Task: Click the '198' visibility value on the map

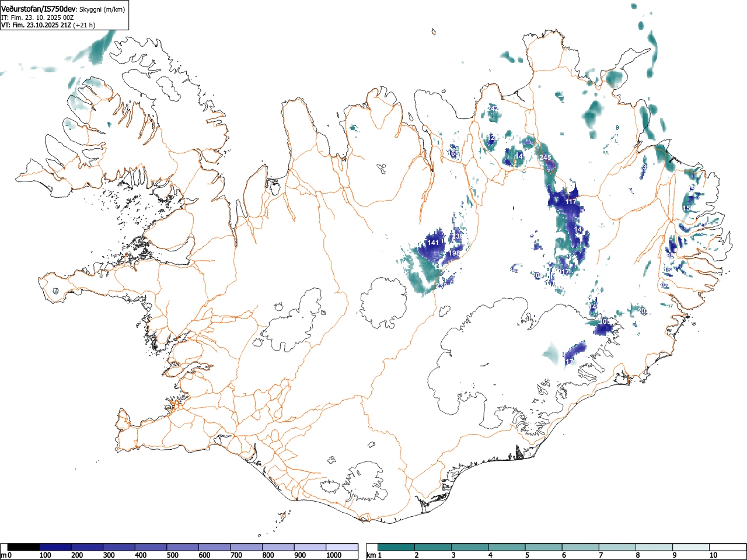Action: point(455,254)
